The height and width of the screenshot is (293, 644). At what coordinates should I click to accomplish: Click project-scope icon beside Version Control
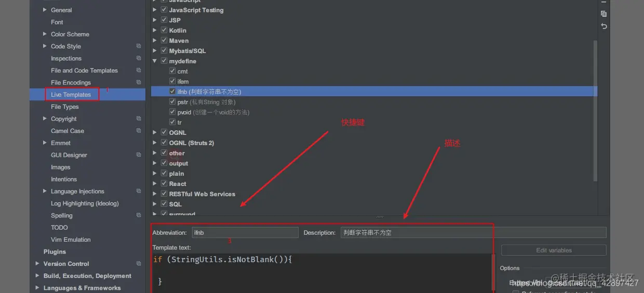click(139, 263)
